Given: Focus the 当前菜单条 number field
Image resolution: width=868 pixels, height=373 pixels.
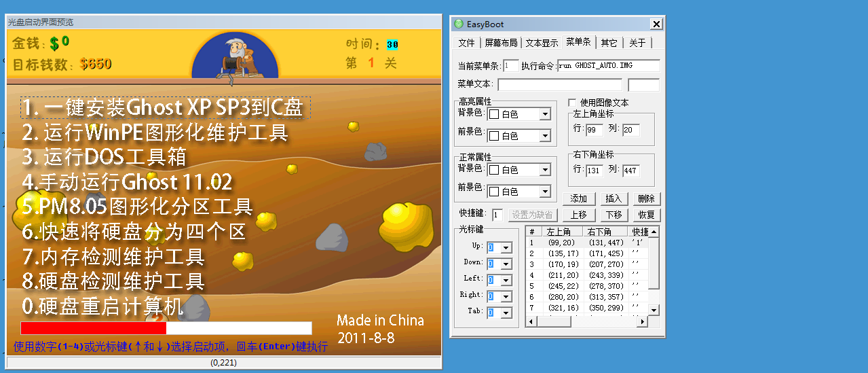Looking at the screenshot, I should [510, 66].
